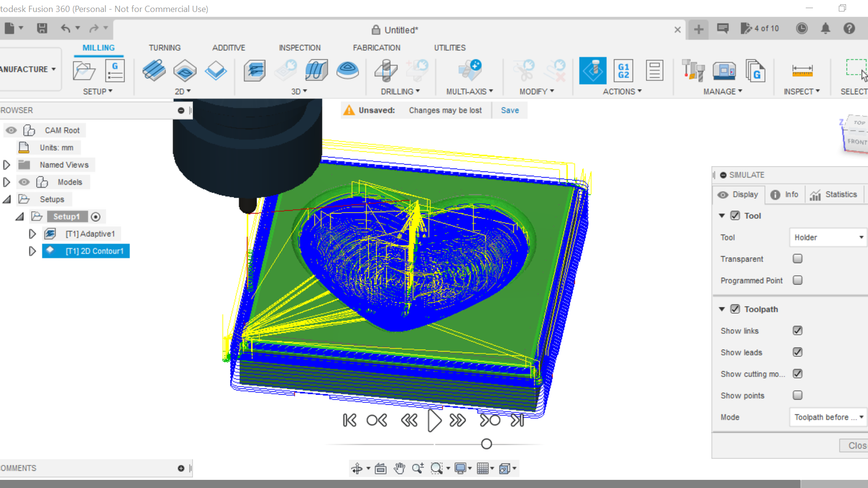Disable Show cutting moves checkbox
The height and width of the screenshot is (488, 868).
pos(798,374)
